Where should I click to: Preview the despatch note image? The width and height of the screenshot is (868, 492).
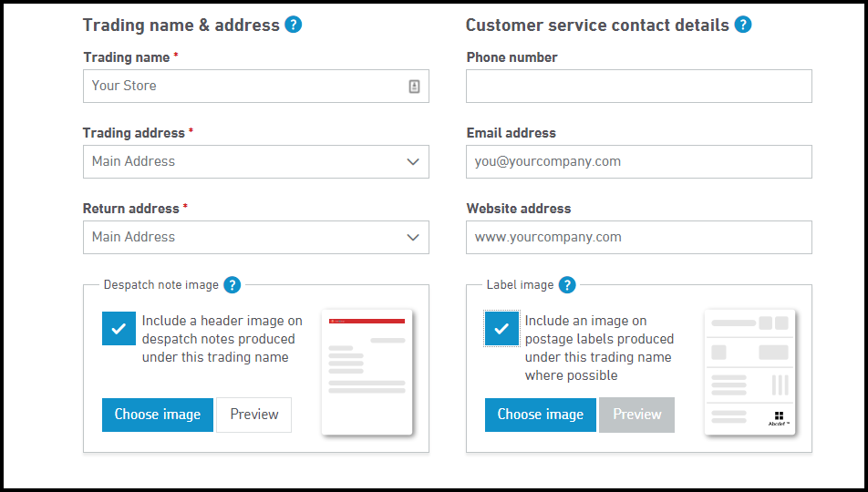[x=254, y=415]
